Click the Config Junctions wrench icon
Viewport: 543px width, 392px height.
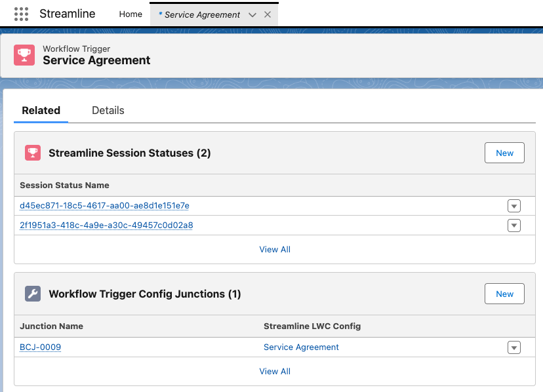point(33,294)
